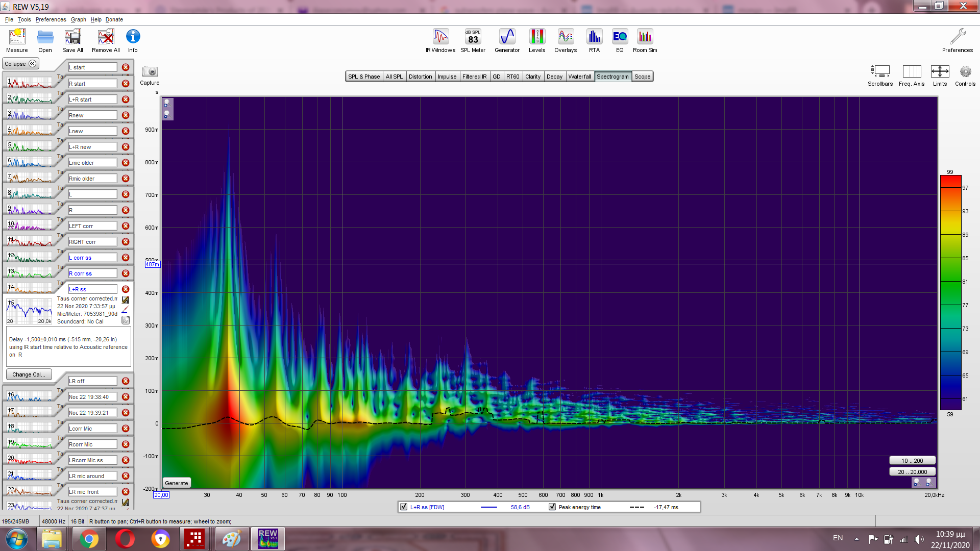
Task: Collapse the measurements panel
Action: coord(20,64)
